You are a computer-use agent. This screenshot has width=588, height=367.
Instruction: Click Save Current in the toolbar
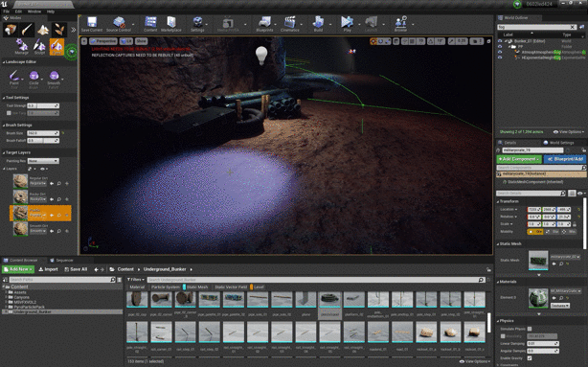click(x=92, y=24)
